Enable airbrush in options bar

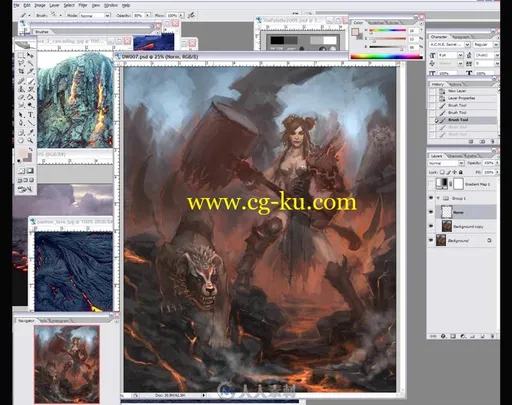(x=191, y=15)
